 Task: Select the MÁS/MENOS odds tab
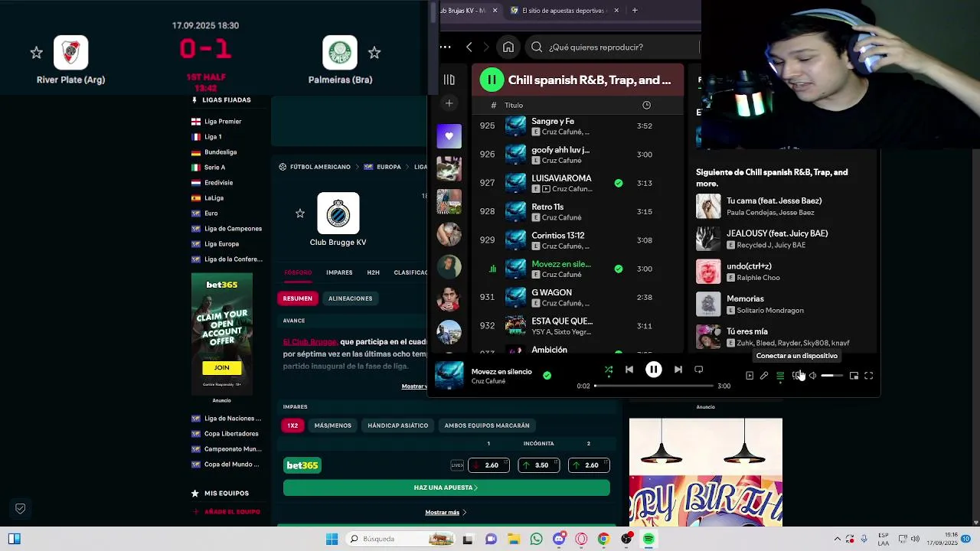[332, 425]
